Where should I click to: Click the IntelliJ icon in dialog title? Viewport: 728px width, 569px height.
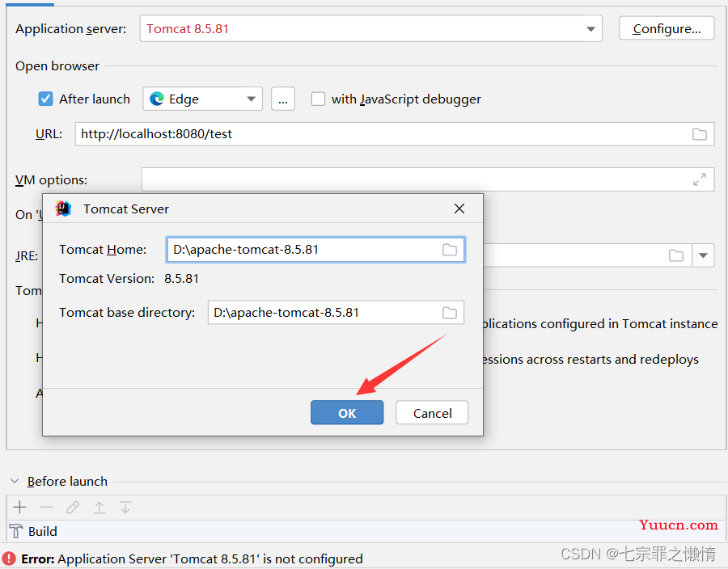[63, 209]
